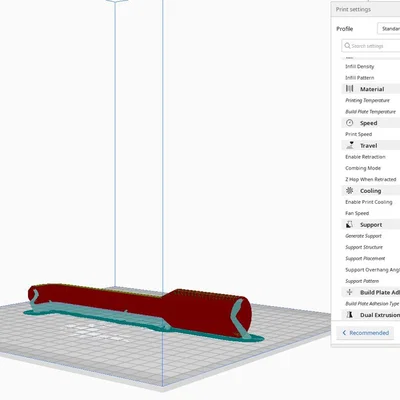This screenshot has width=400, height=400.
Task: Select the Print Speed setting
Action: click(x=358, y=134)
